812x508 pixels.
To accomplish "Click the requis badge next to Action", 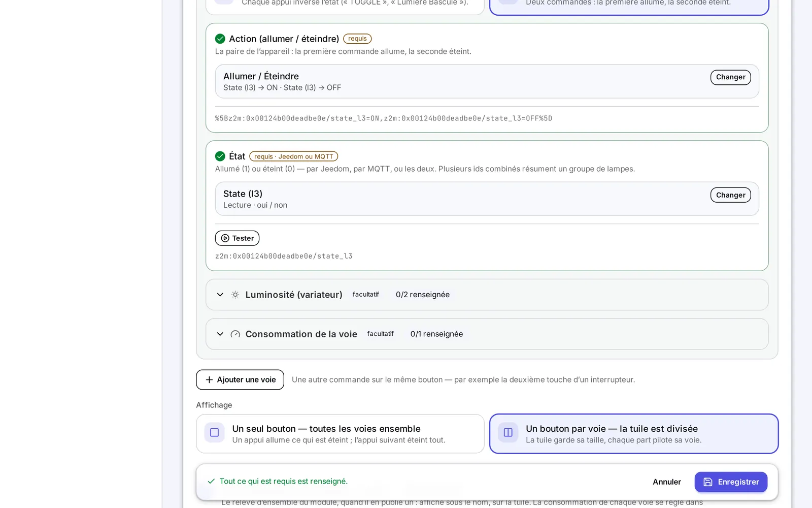I will click(x=357, y=39).
